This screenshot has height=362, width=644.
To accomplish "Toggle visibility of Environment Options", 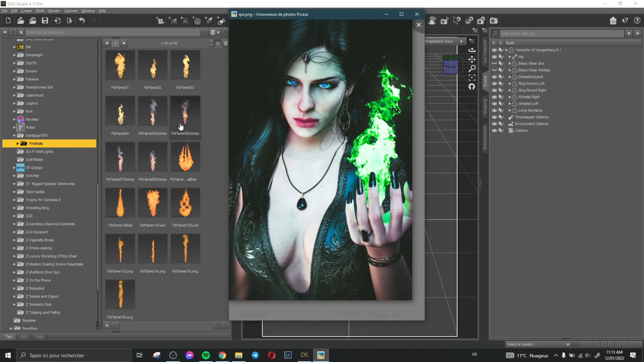I will point(494,124).
